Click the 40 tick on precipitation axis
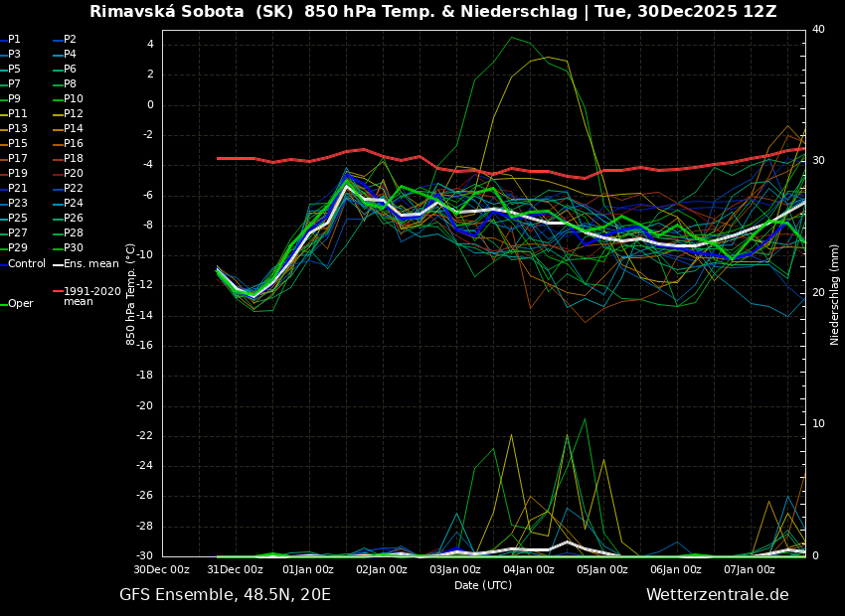Image resolution: width=845 pixels, height=616 pixels. click(x=818, y=30)
